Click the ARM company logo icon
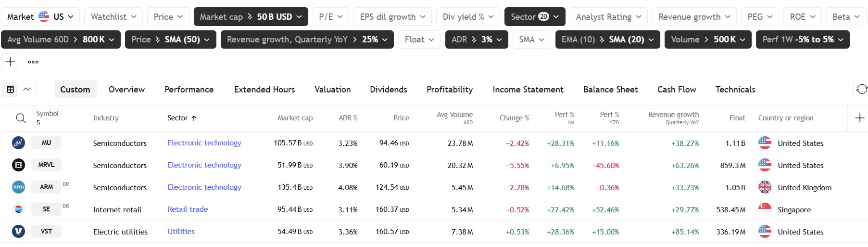The width and height of the screenshot is (868, 247). 18,187
